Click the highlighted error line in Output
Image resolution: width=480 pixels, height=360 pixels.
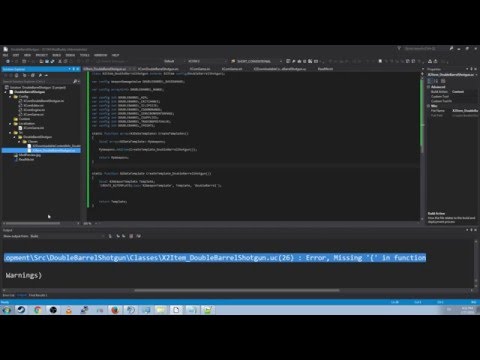point(215,258)
